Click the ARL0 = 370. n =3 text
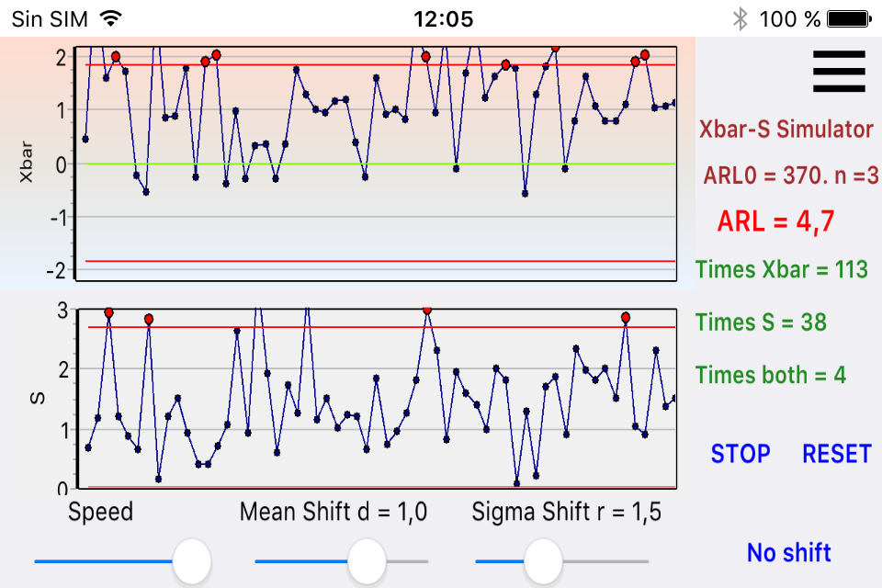882x588 pixels. [x=787, y=175]
